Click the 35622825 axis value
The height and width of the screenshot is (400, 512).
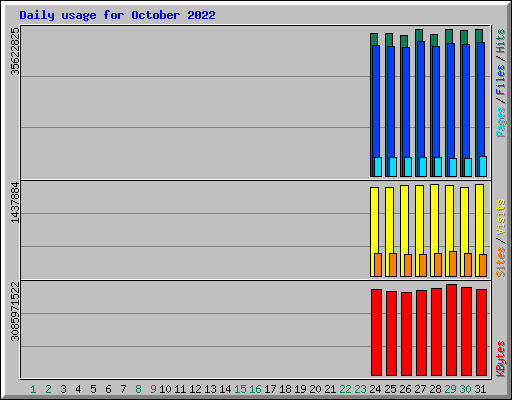pos(15,51)
